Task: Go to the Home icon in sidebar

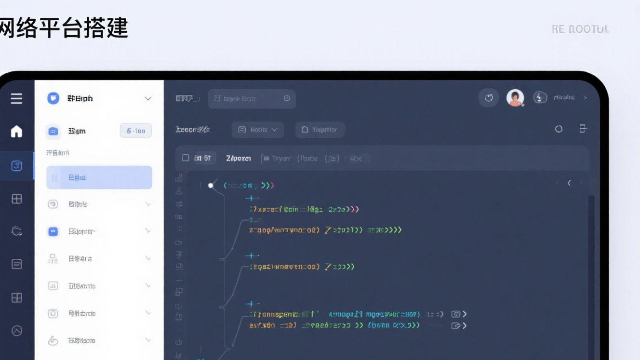Action: [x=16, y=131]
